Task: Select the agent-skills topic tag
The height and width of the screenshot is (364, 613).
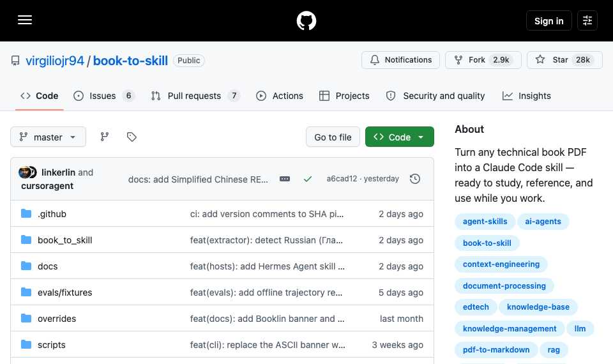Action: pyautogui.click(x=485, y=222)
